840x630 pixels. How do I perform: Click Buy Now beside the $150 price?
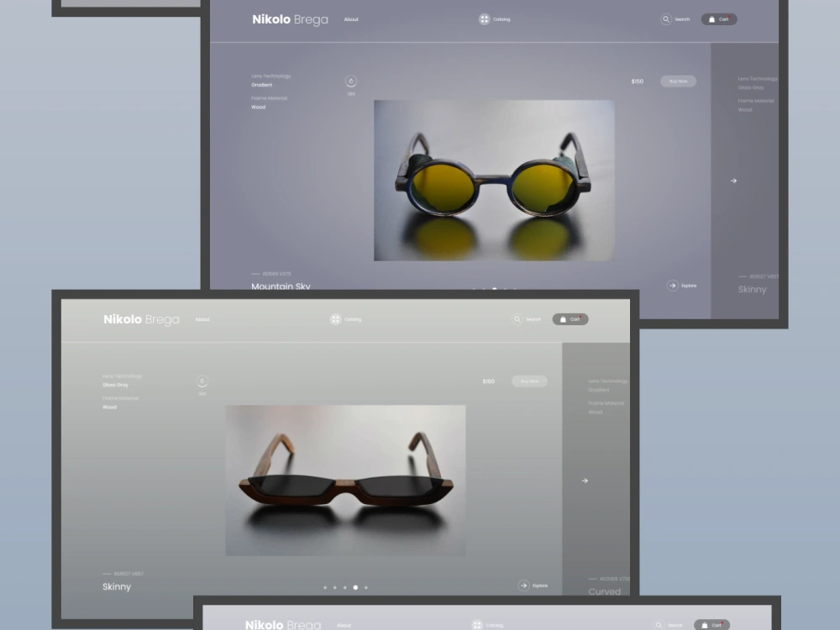tap(678, 81)
